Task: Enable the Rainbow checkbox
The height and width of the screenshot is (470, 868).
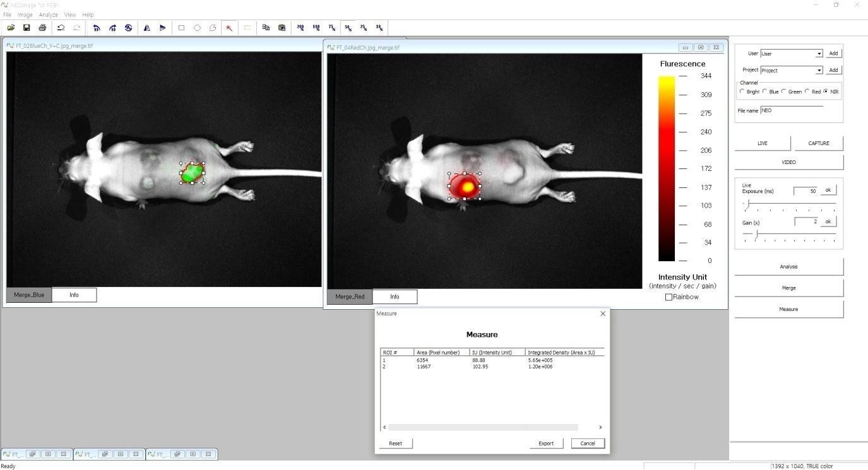Action: click(669, 297)
